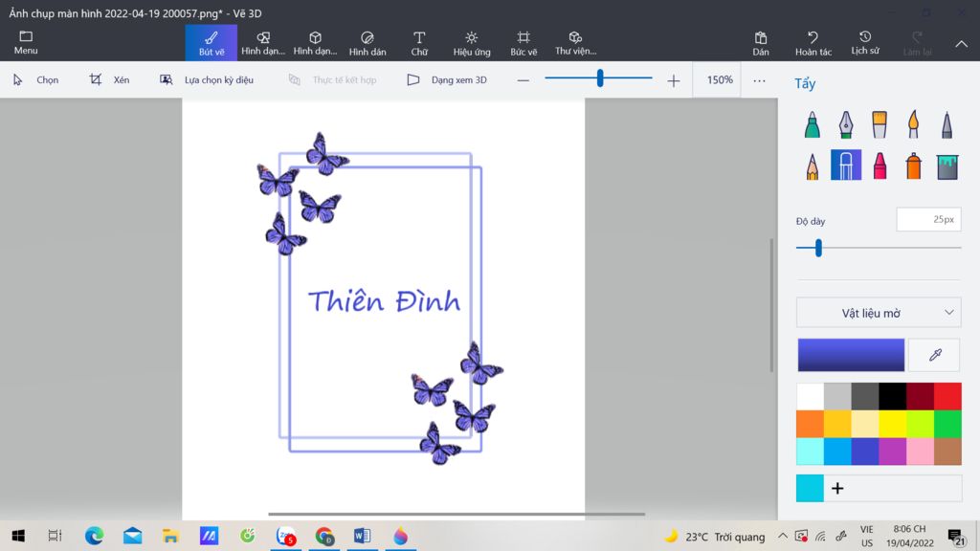Open the Hiệu ứng effects tab
The image size is (980, 551).
tap(471, 42)
